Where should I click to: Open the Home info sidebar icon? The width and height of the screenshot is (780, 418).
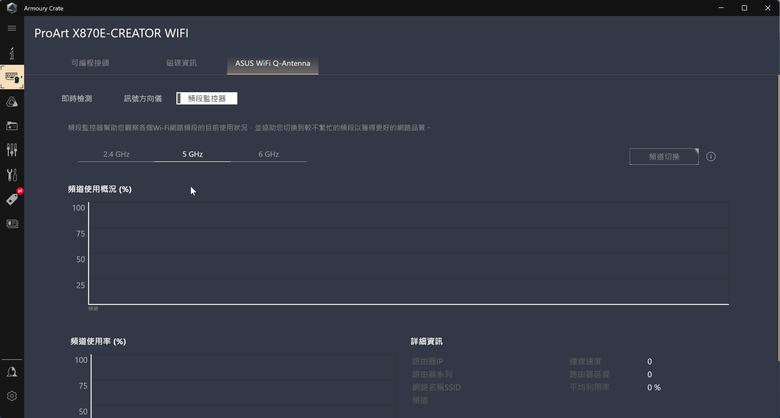[x=11, y=53]
